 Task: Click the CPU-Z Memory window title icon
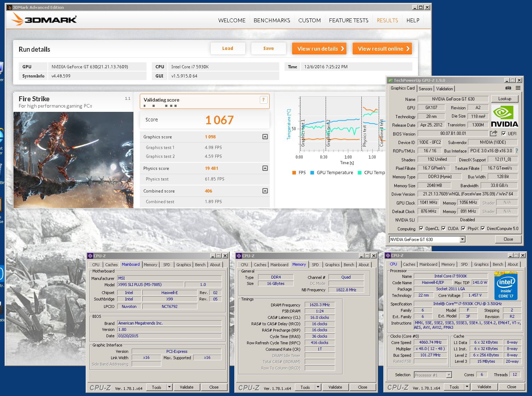[x=239, y=256]
